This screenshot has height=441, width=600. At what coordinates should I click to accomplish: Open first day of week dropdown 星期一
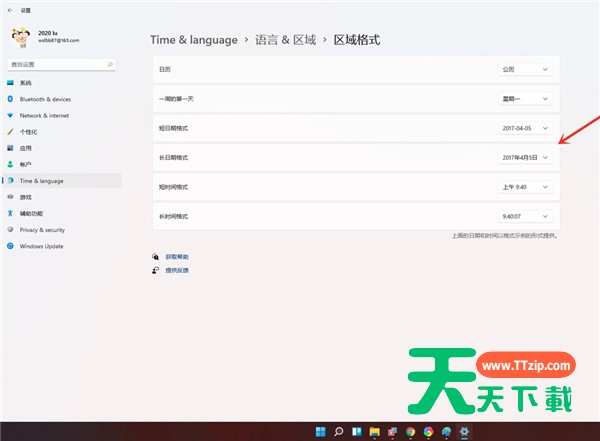click(525, 99)
